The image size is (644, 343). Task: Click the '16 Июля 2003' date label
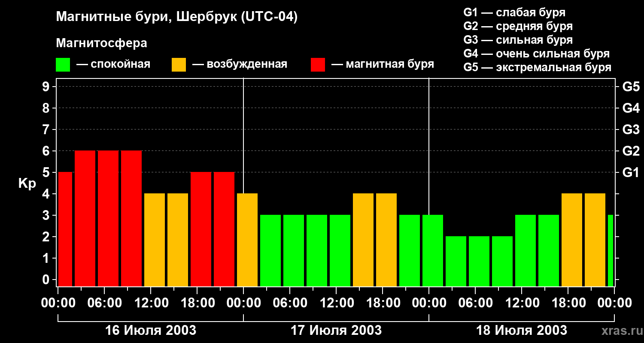click(x=151, y=331)
